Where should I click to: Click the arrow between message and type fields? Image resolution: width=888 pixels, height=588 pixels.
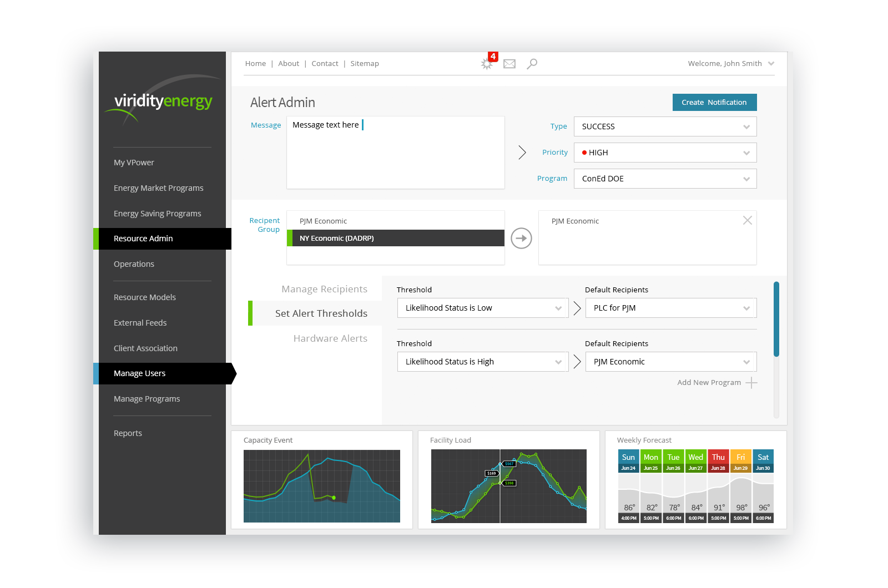522,153
